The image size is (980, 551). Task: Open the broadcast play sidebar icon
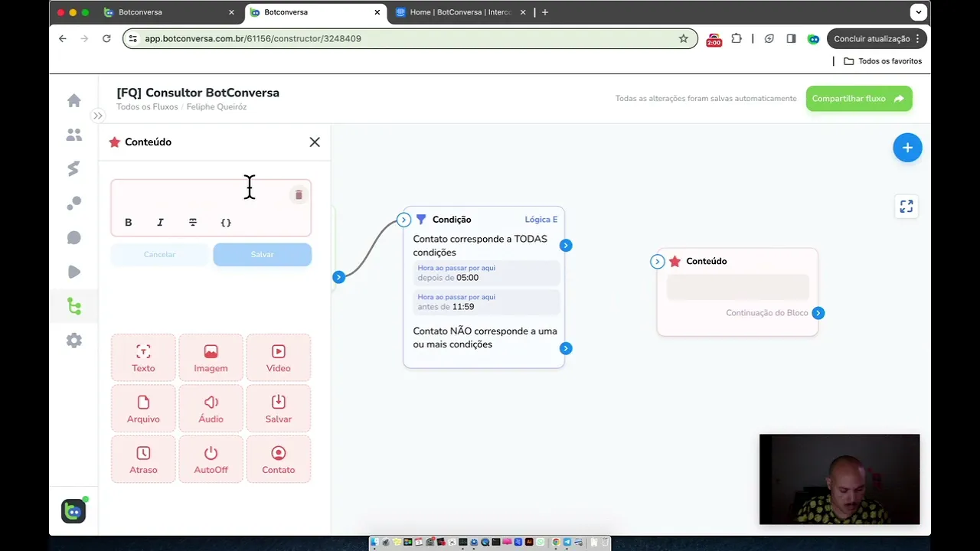coord(74,272)
